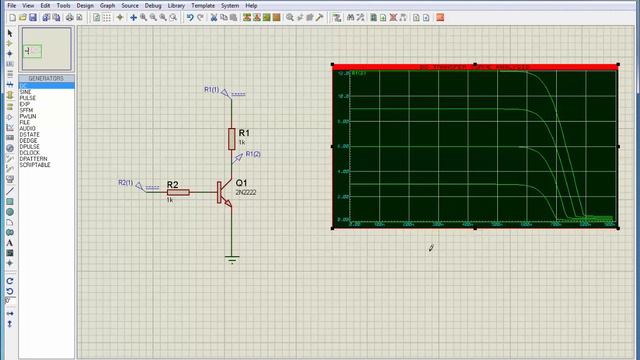The height and width of the screenshot is (360, 640).
Task: Open the View menu
Action: click(x=28, y=6)
